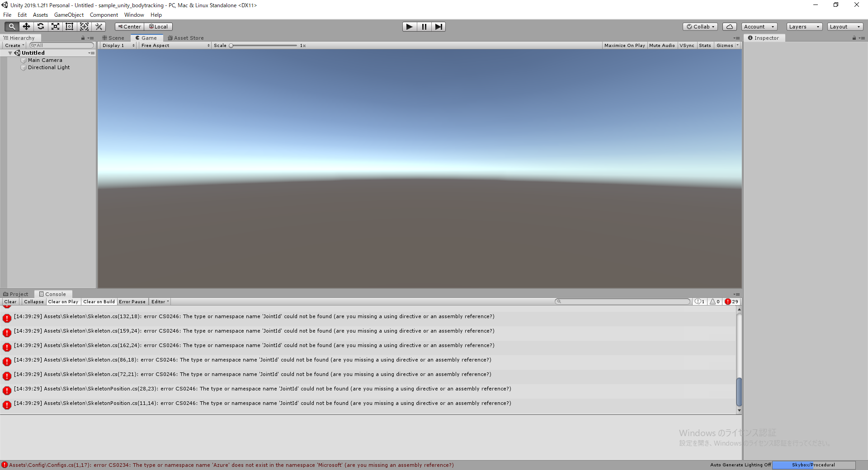Open the Layers dropdown
This screenshot has width=868, height=470.
click(803, 26)
